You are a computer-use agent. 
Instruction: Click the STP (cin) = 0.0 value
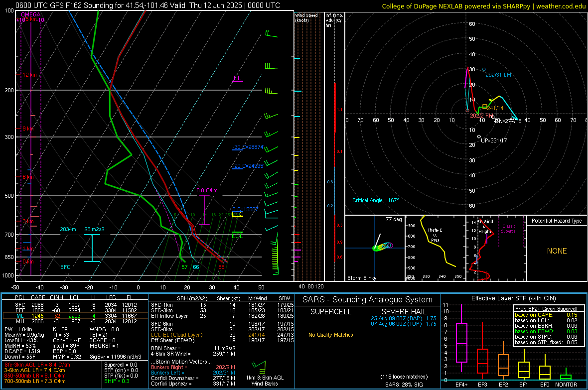coord(121,370)
